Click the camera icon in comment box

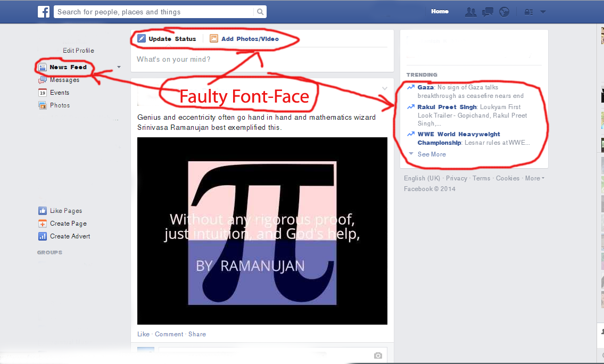[x=378, y=355]
